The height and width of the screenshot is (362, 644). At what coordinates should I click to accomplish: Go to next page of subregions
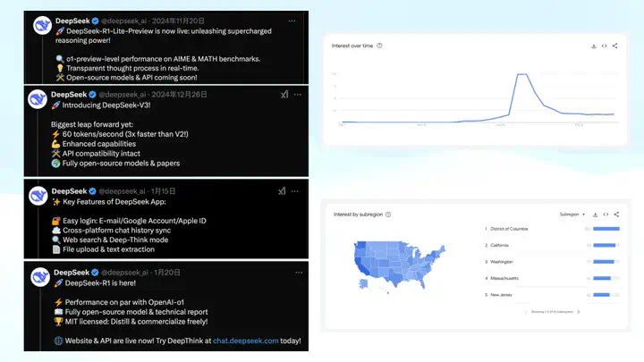[579, 312]
